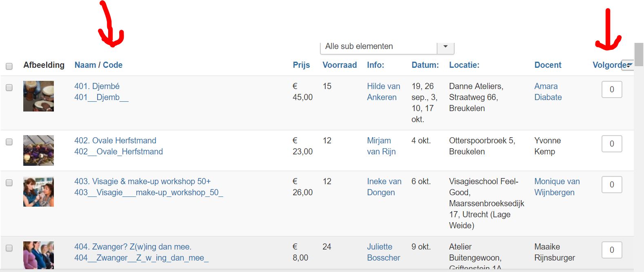The height and width of the screenshot is (272, 644).
Task: Sort the list by Prijs column
Action: point(301,65)
